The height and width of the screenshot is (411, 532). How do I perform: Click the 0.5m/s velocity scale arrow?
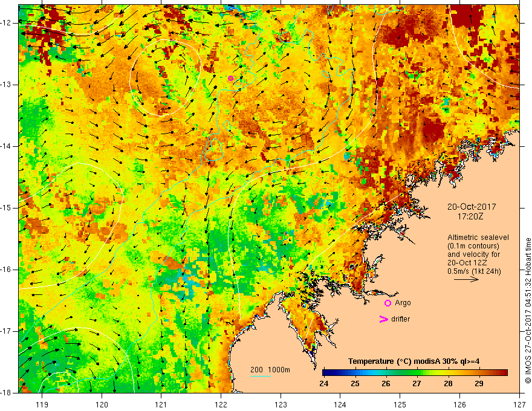pyautogui.click(x=466, y=279)
